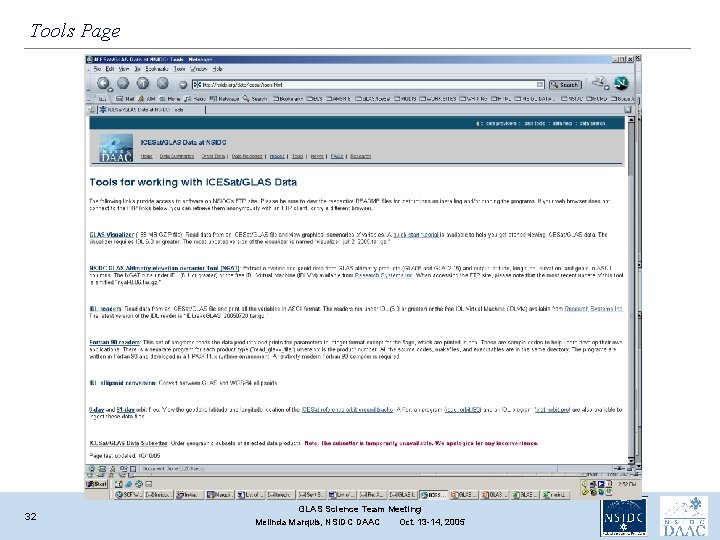Open the FAQs navigation link
Screen dimensions: 720x540
(337, 156)
